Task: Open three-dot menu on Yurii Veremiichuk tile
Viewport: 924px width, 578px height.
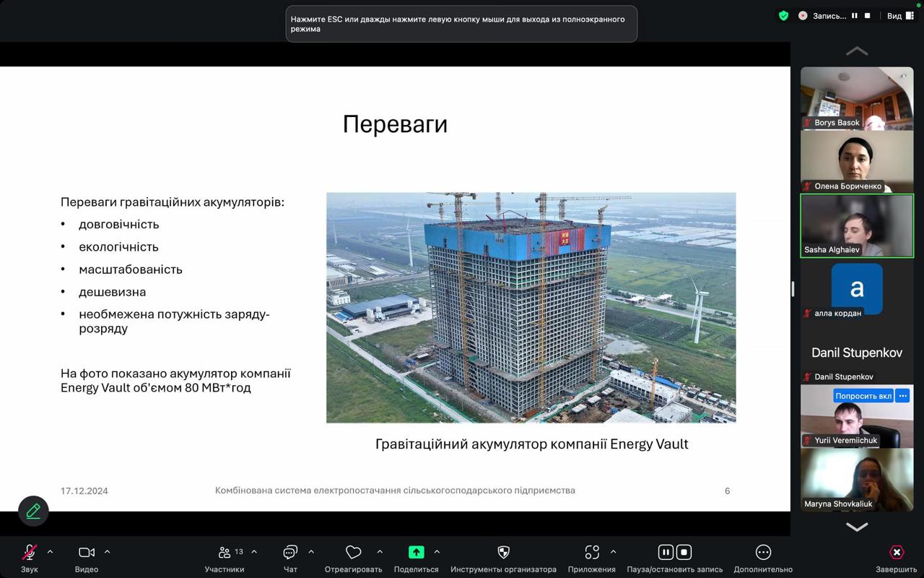Action: 902,396
